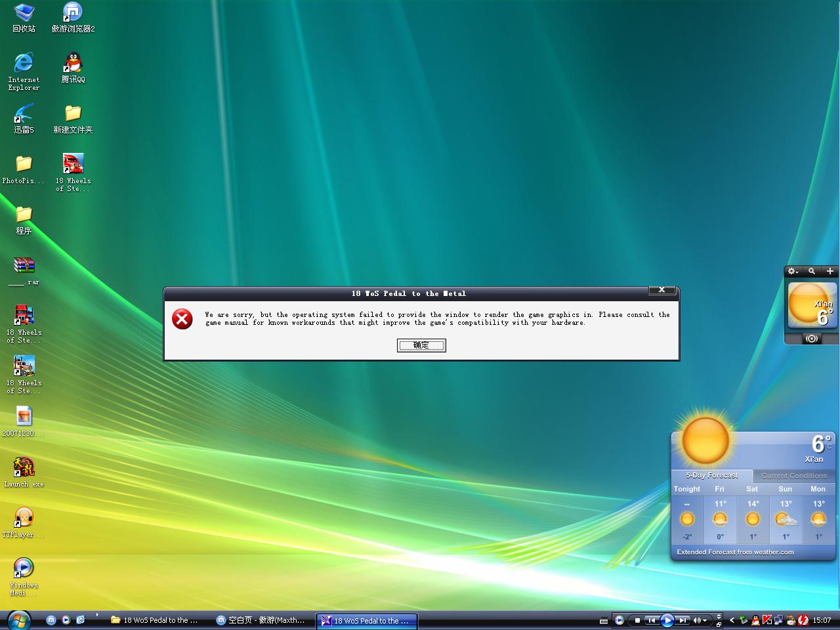This screenshot has width=840, height=630.
Task: Switch to 空白页 Maxthon taskbar window
Action: coord(261,620)
